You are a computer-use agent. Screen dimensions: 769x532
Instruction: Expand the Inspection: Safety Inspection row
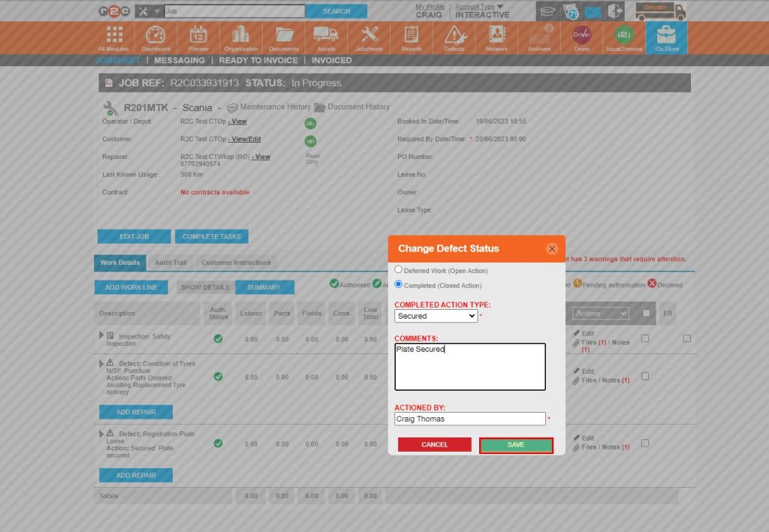coord(101,335)
